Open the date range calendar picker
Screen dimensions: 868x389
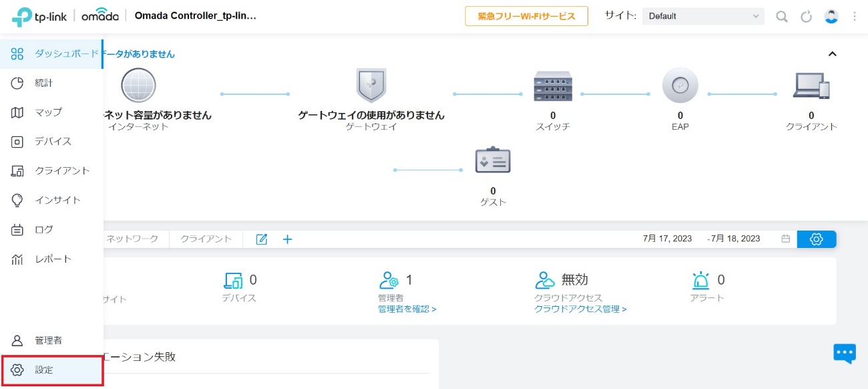pyautogui.click(x=785, y=239)
